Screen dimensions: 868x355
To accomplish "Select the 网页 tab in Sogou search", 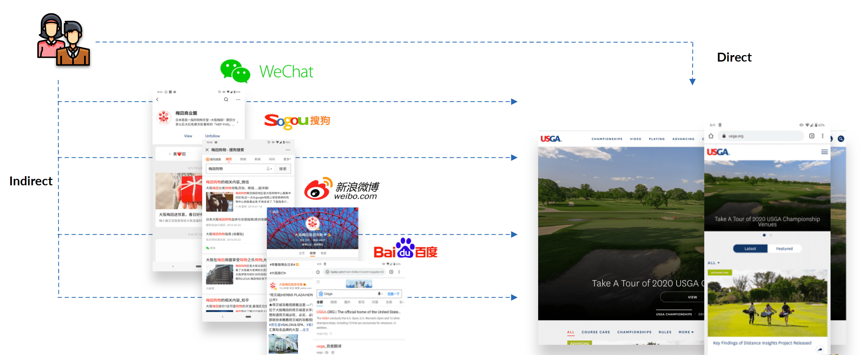I will [x=229, y=159].
